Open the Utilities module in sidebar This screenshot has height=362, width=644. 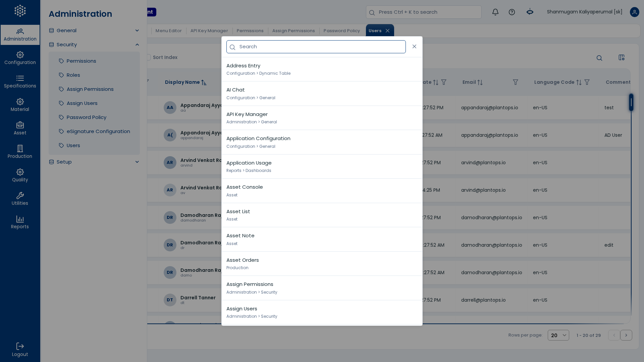coord(20,199)
